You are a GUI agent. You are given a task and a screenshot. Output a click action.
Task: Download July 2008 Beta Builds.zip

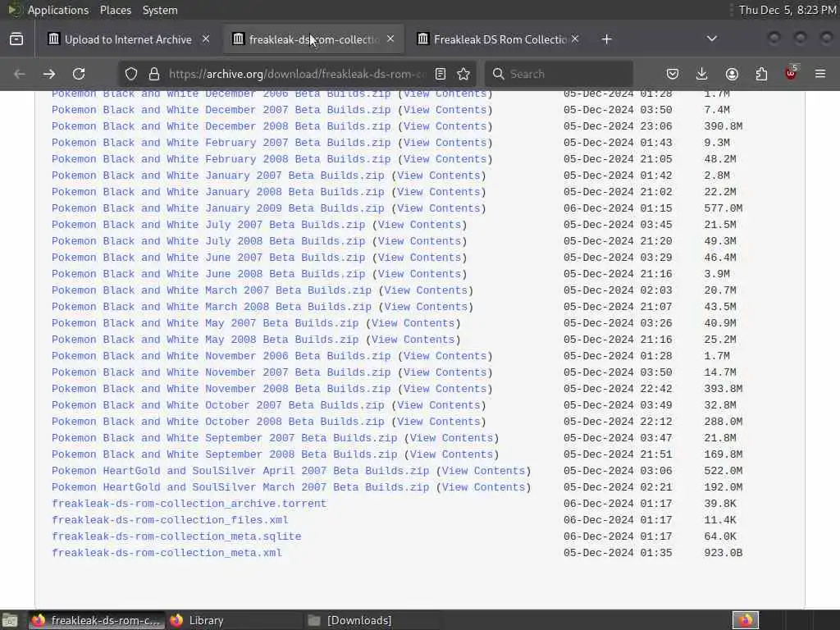(208, 241)
